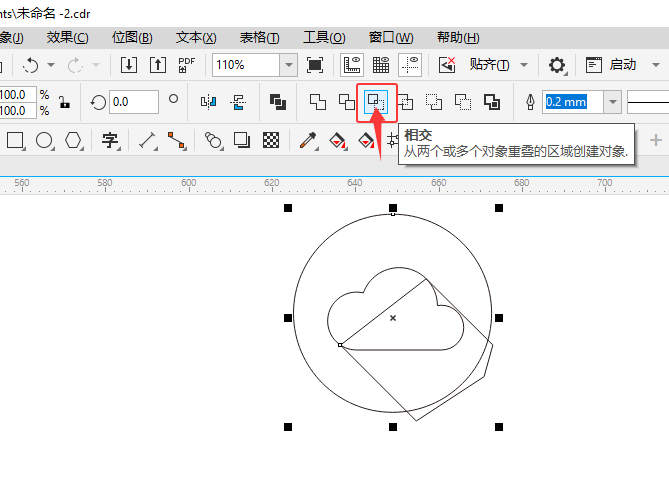The image size is (669, 504).
Task: Open the 文本(X) menu
Action: (x=196, y=38)
